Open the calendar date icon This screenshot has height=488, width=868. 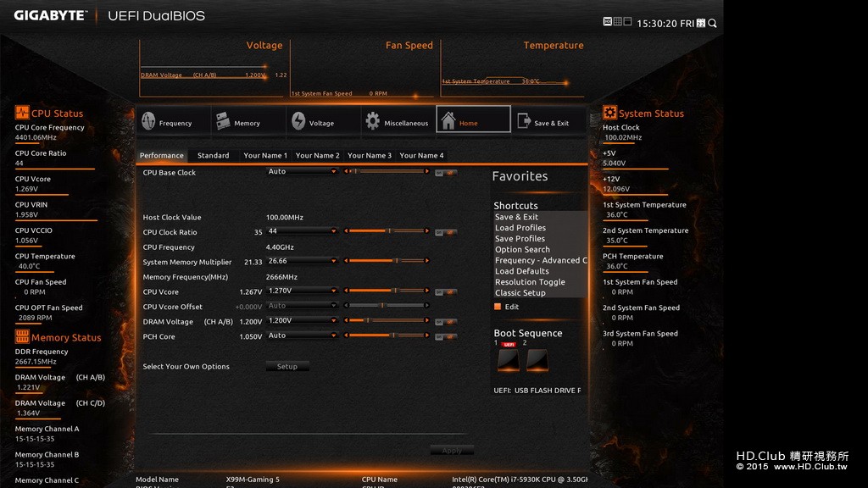[x=701, y=23]
